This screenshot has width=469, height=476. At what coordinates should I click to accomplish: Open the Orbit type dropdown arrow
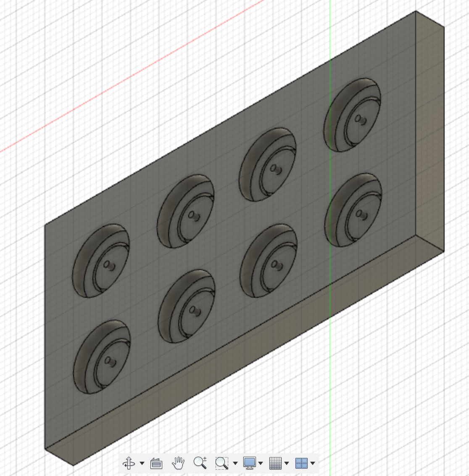click(142, 463)
